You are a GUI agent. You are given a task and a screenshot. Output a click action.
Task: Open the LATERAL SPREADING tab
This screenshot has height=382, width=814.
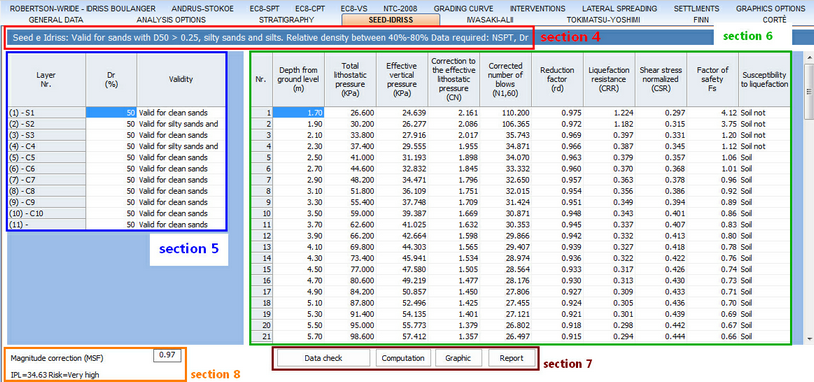[619, 8]
